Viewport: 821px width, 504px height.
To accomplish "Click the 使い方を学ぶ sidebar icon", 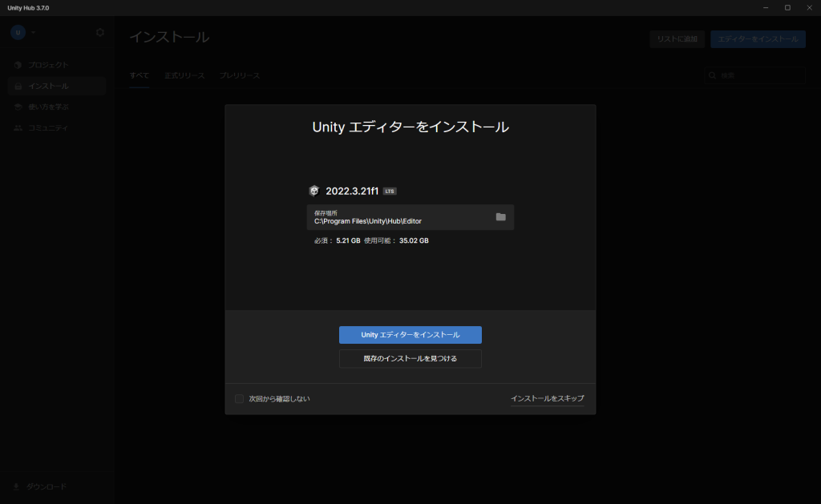I will 18,107.
